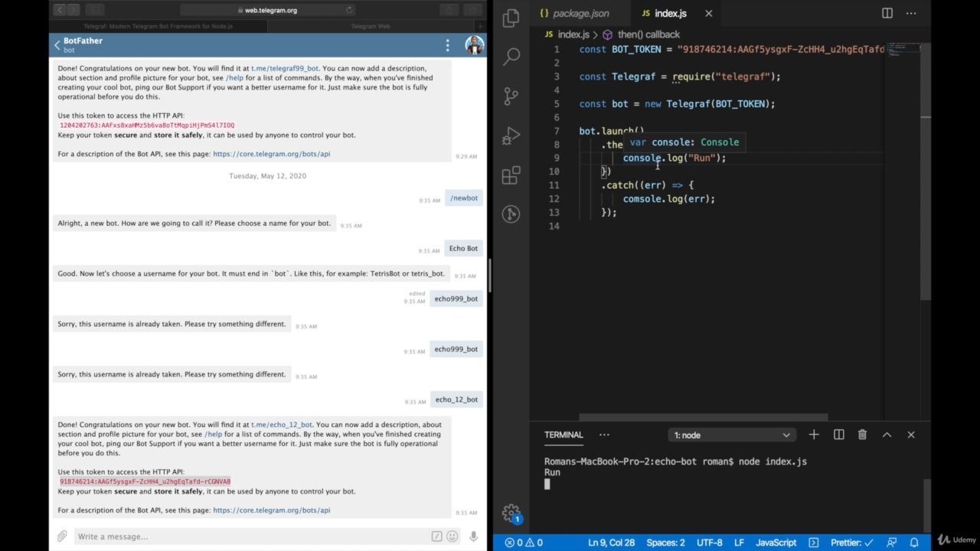Open BotFather chat three-dot menu

pos(448,46)
